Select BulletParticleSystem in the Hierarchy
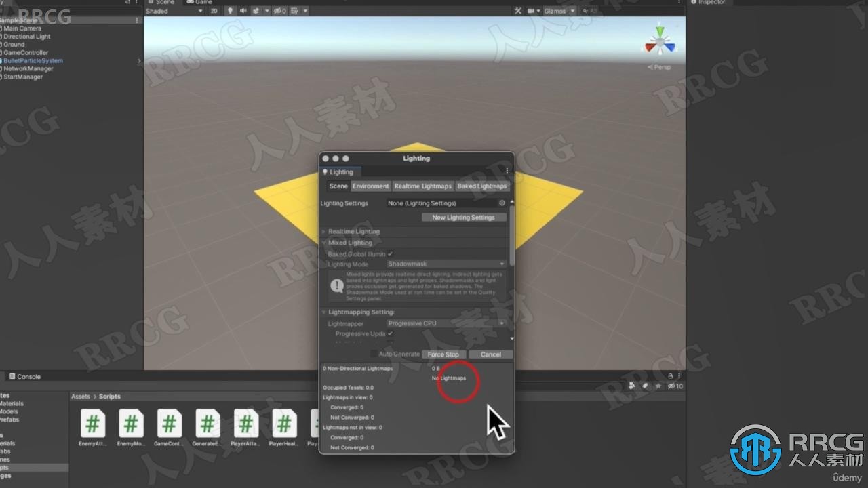The image size is (868, 488). 33,61
